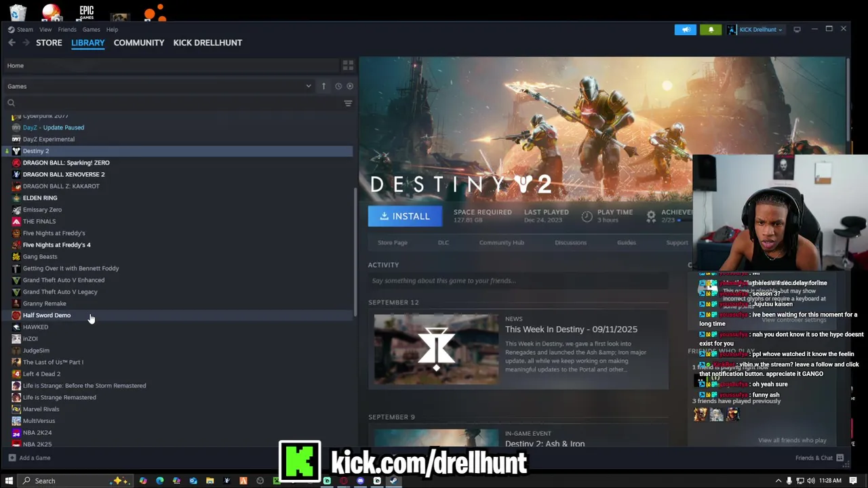Select inZOI in the games list
The height and width of the screenshot is (488, 868).
pos(30,339)
